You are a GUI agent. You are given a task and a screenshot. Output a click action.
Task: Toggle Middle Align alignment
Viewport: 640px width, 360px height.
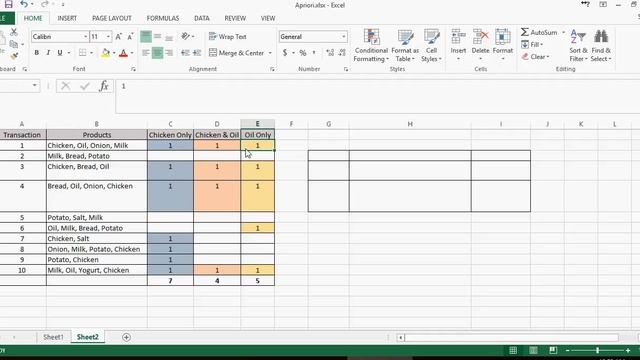point(158,37)
